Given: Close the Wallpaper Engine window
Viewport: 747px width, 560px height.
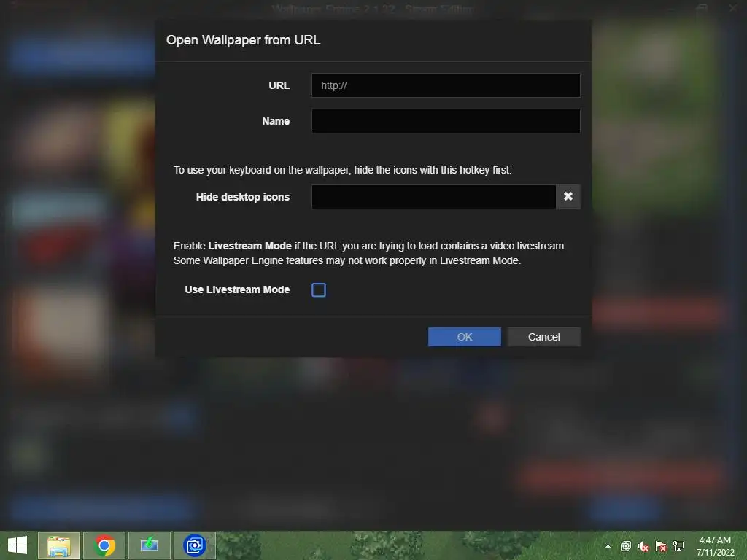Looking at the screenshot, I should coord(732,8).
